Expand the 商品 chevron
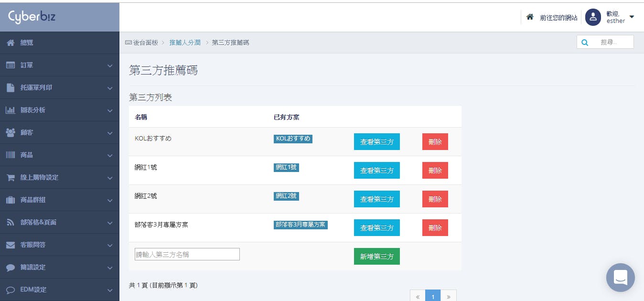644x301 pixels. 110,156
